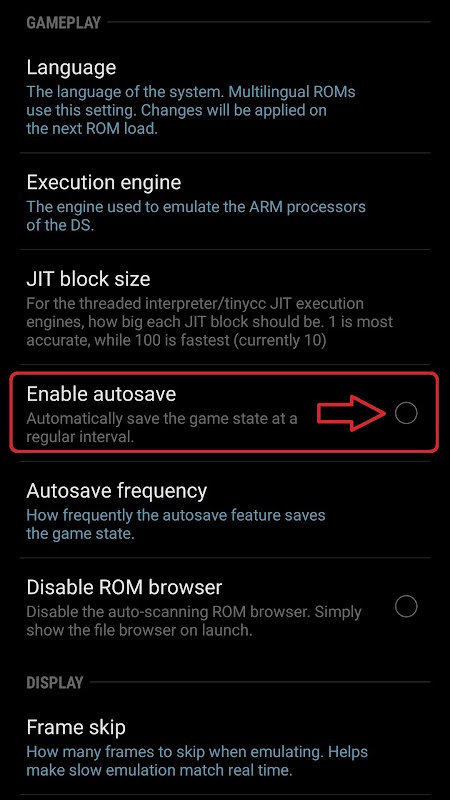Click the red arrow pointing at autosave
The width and height of the screenshot is (450, 800).
(x=352, y=413)
